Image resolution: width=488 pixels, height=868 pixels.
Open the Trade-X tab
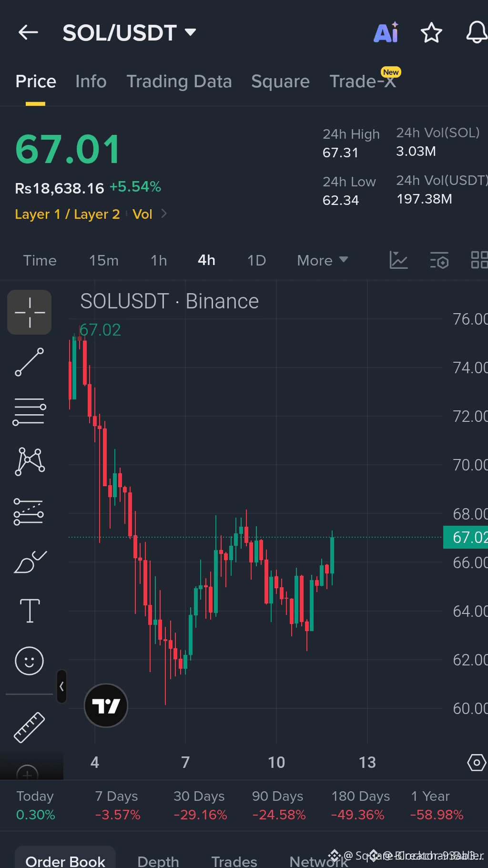363,82
